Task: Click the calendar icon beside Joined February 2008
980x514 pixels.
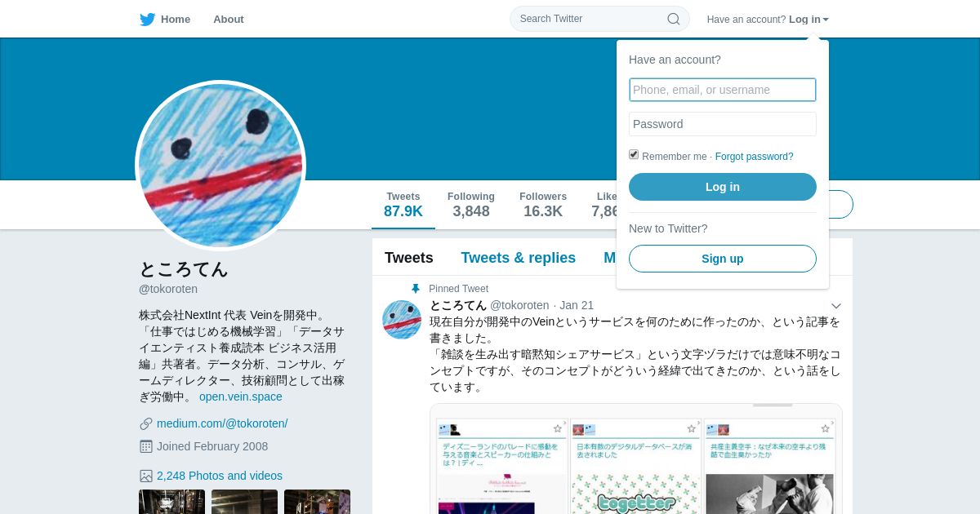Action: pyautogui.click(x=146, y=446)
